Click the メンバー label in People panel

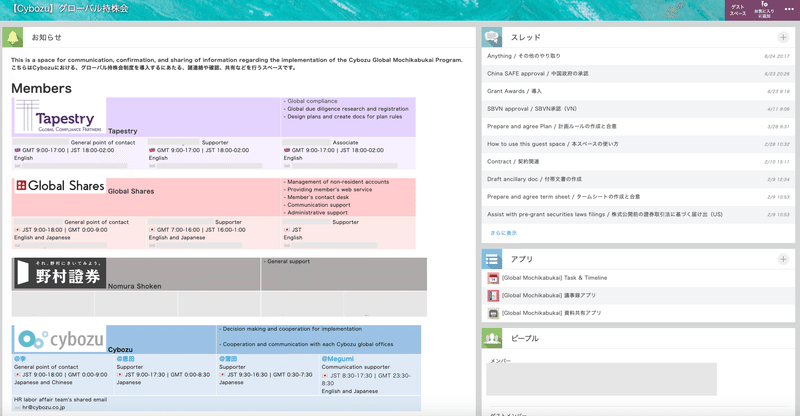click(501, 361)
